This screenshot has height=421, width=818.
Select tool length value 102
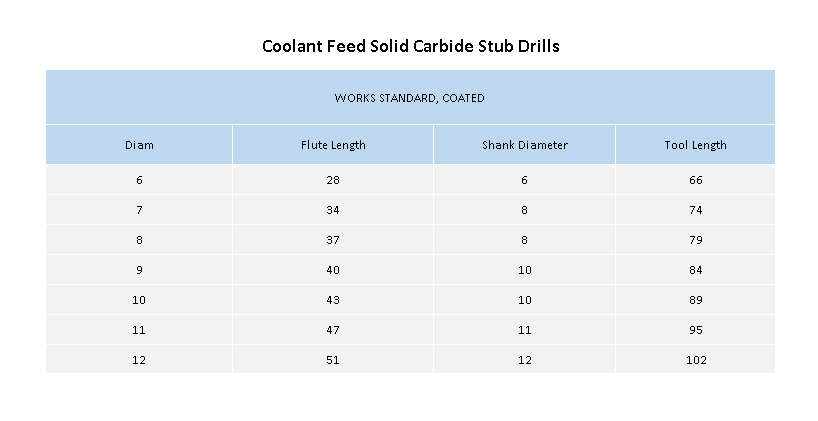click(695, 360)
